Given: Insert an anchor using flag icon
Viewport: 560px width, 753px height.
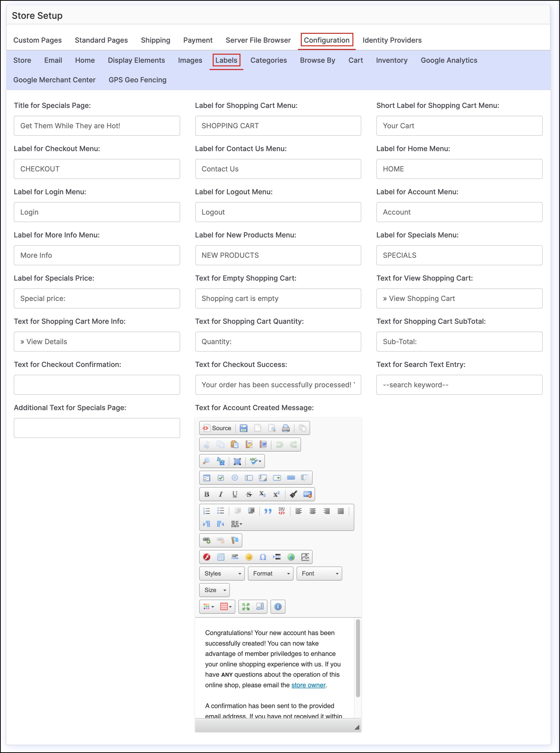Looking at the screenshot, I should pos(235,540).
